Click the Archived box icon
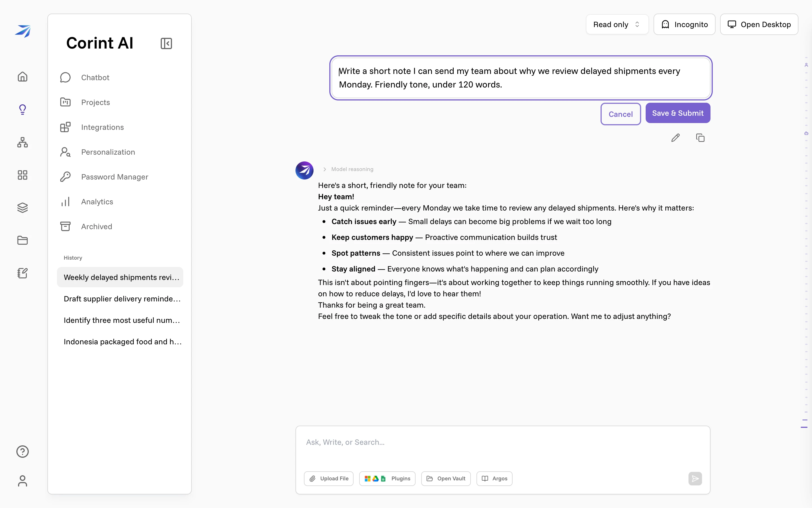 click(65, 226)
